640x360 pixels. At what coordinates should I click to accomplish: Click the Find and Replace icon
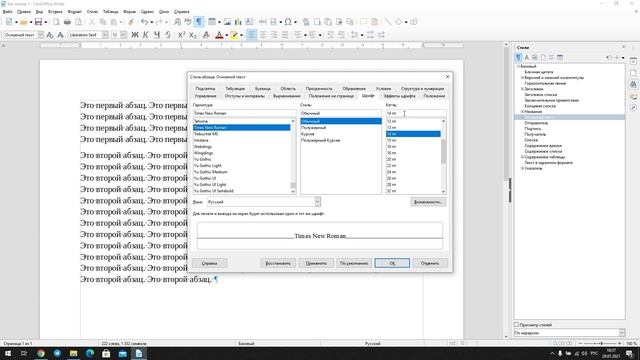[177, 22]
